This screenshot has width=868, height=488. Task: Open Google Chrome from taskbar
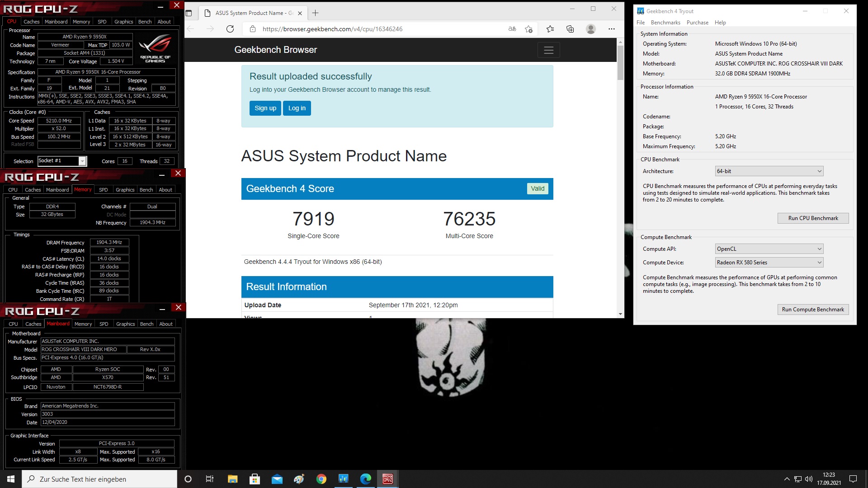click(x=321, y=479)
